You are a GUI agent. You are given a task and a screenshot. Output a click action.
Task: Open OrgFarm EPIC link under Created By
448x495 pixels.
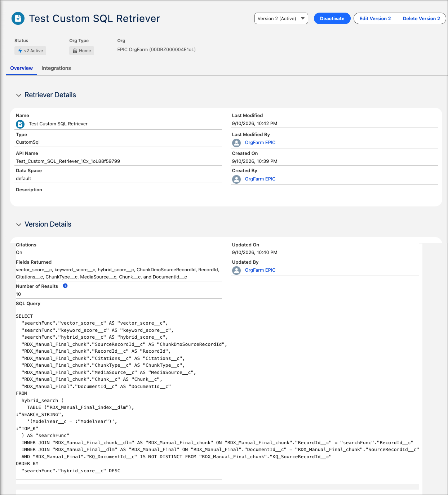click(x=260, y=179)
